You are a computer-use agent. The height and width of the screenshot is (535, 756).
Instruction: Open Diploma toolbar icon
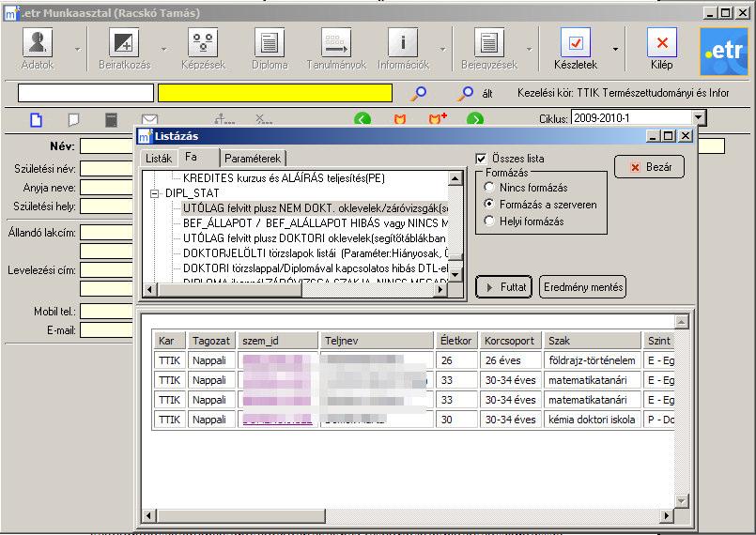[270, 43]
